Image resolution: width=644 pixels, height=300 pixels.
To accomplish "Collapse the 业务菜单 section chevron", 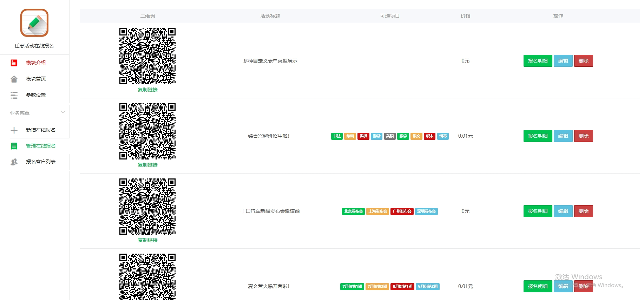I will (x=63, y=112).
